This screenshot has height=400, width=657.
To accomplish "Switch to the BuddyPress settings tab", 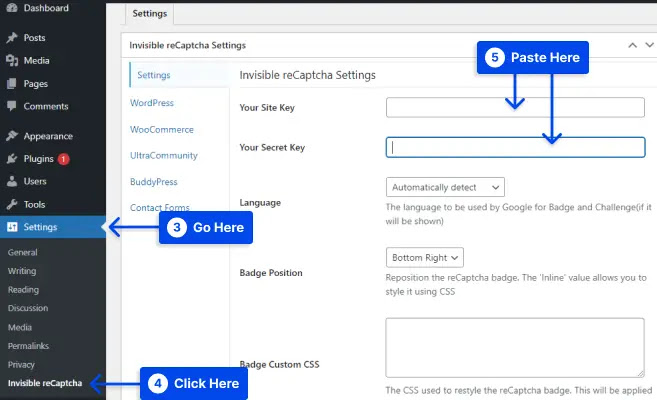I will pyautogui.click(x=154, y=182).
